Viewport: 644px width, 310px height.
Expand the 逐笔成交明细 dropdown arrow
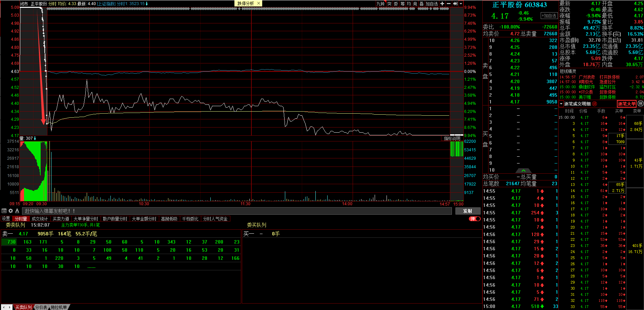pyautogui.click(x=561, y=104)
